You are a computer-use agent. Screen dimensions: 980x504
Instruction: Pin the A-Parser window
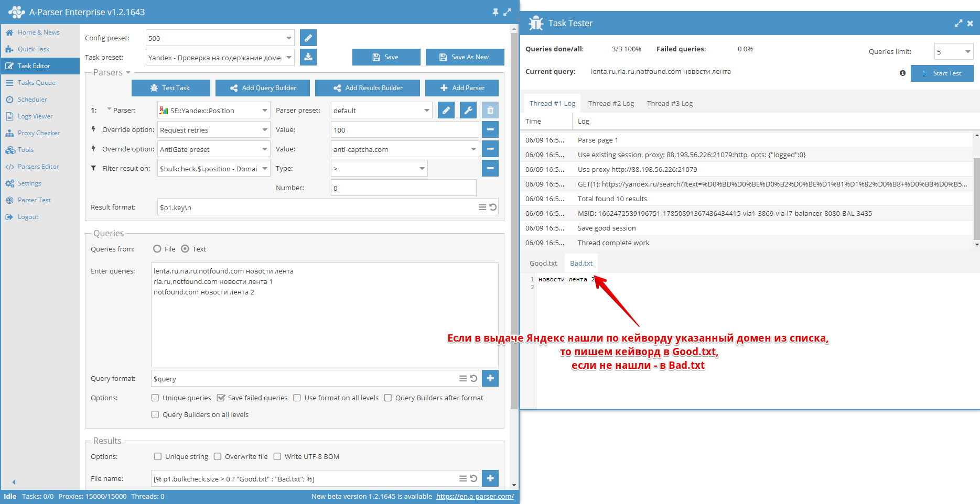pos(496,12)
